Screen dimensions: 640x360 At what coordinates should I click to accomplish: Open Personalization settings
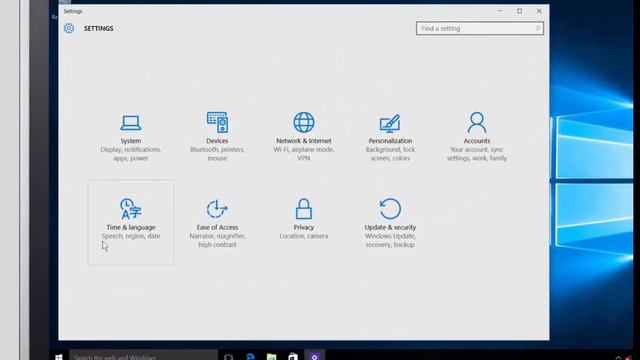pyautogui.click(x=390, y=137)
